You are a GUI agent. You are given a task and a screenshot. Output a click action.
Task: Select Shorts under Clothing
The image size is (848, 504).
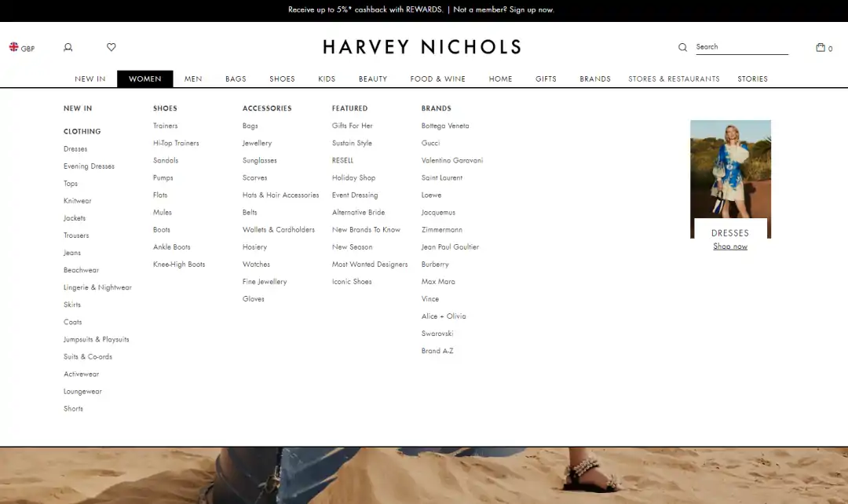click(x=74, y=409)
